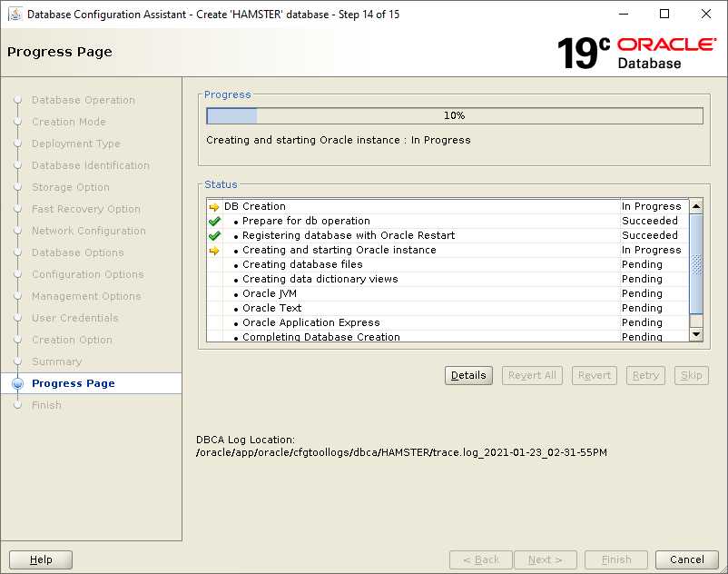
Task: Click the Java icon in the title bar
Action: [15, 14]
